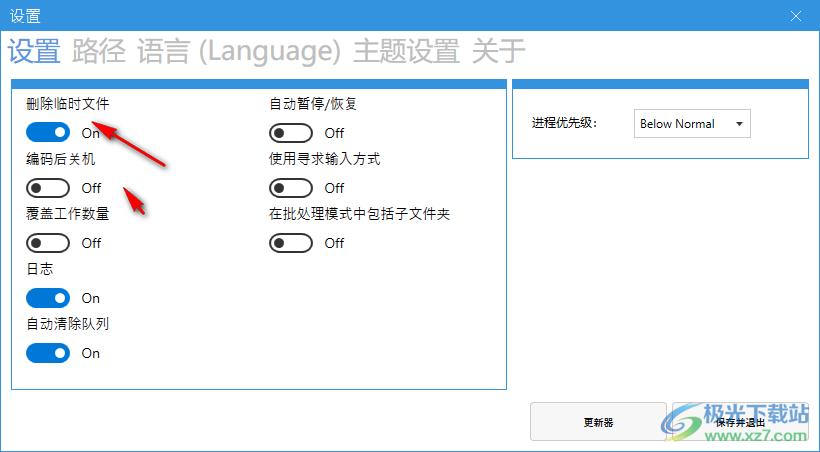Click the 自动清除队列 label
Viewport: 820px width, 452px height.
67,324
